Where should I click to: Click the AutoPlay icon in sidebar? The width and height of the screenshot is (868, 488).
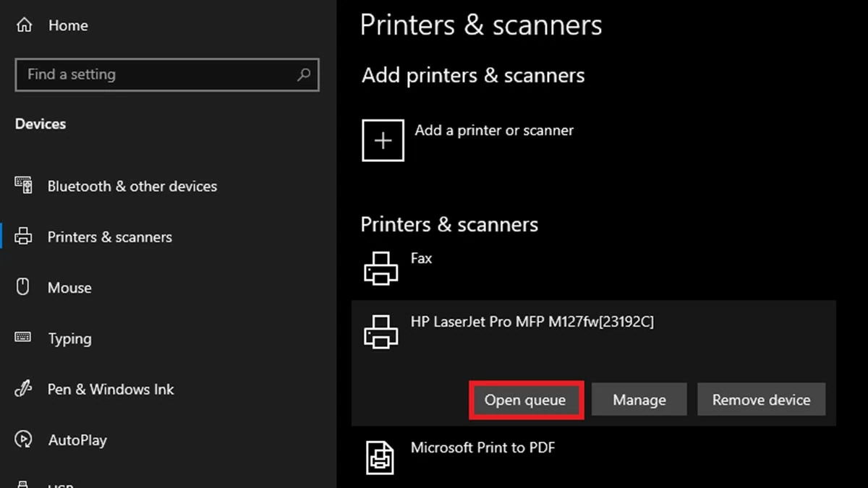[24, 440]
